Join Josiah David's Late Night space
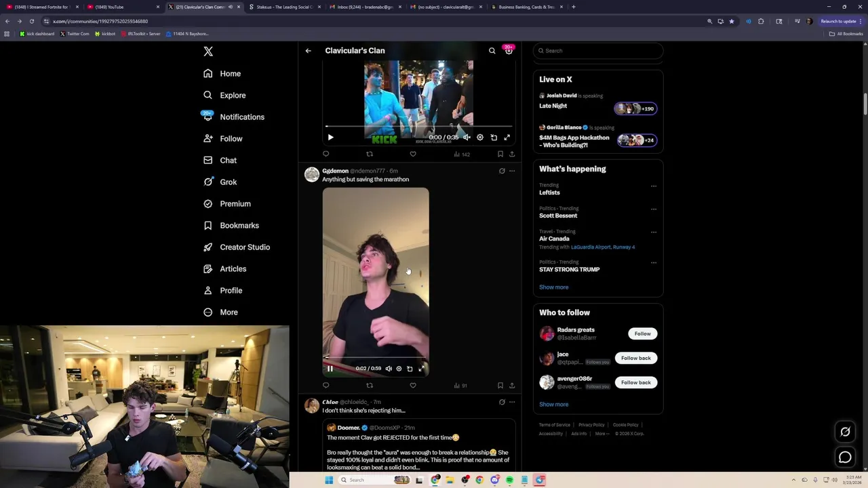This screenshot has height=488, width=868. 598,102
